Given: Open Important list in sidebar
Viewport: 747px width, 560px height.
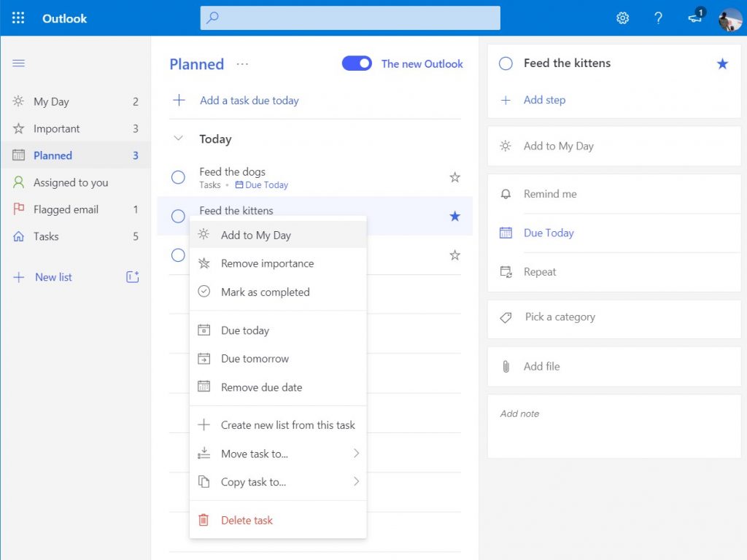Looking at the screenshot, I should (75, 128).
